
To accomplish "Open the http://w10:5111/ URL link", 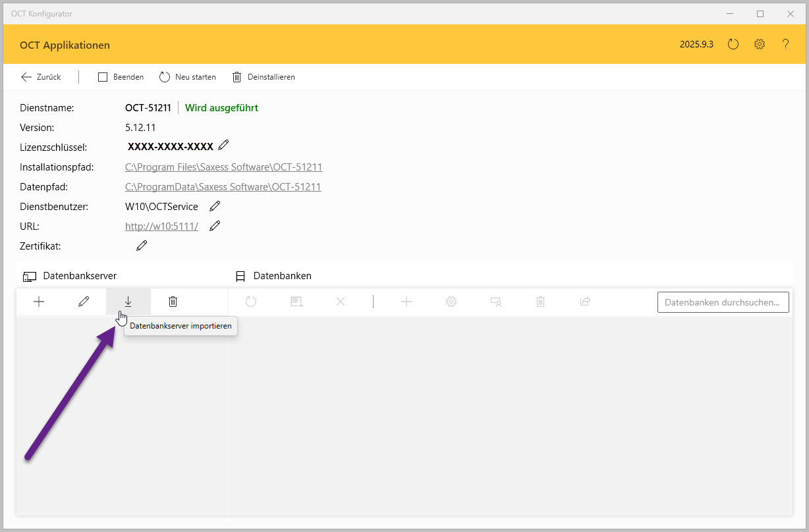I will point(161,226).
